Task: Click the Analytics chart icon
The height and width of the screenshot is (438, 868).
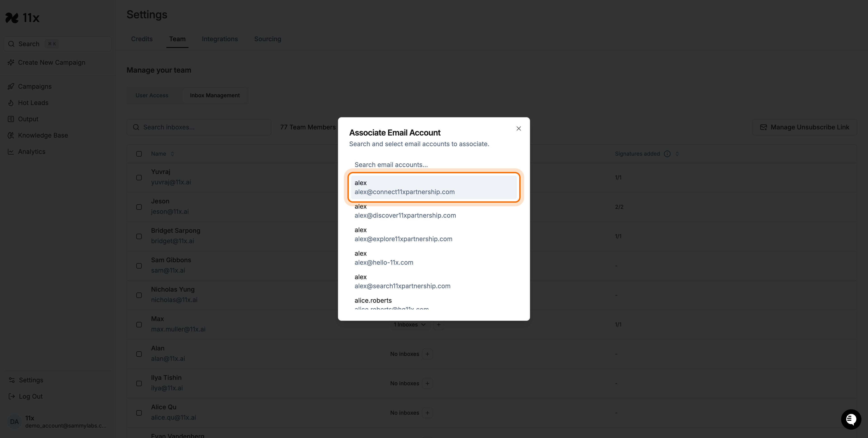Action: [11, 152]
